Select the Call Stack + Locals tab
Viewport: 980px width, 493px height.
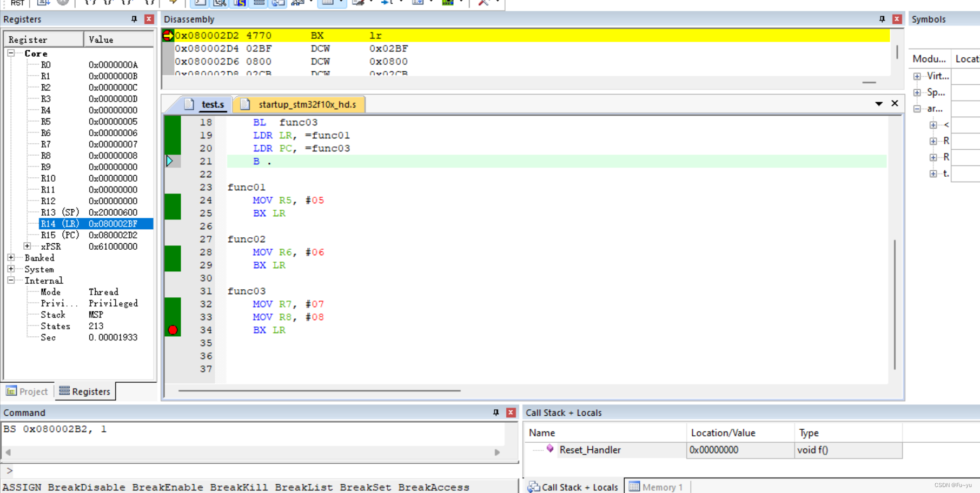(x=573, y=487)
